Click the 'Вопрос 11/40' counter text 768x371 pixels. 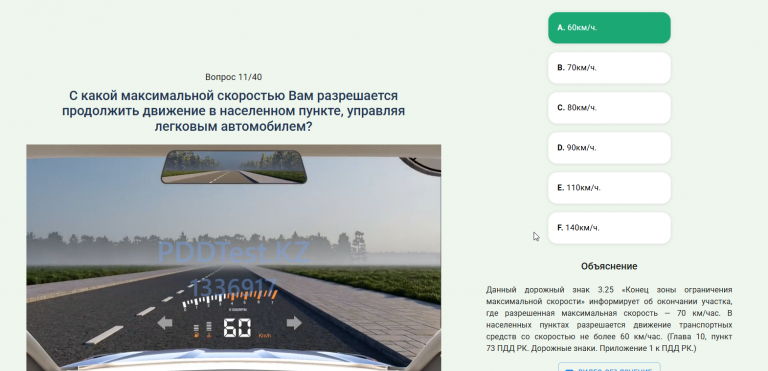click(x=234, y=77)
